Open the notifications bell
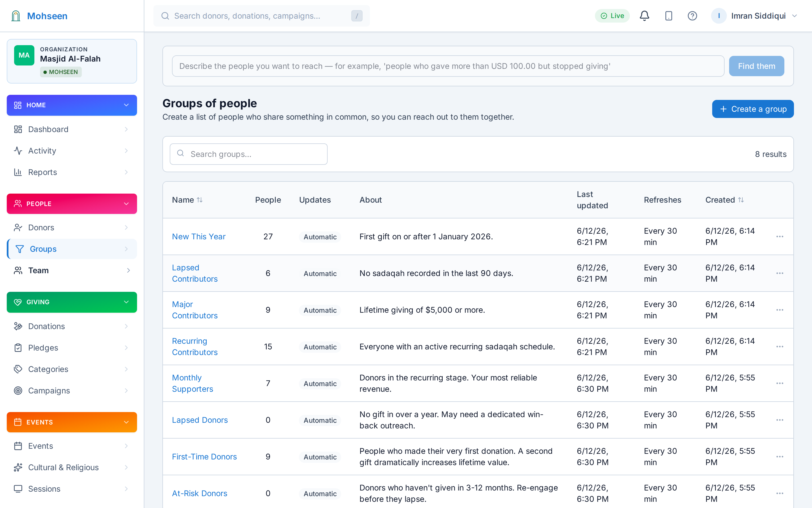 point(644,16)
